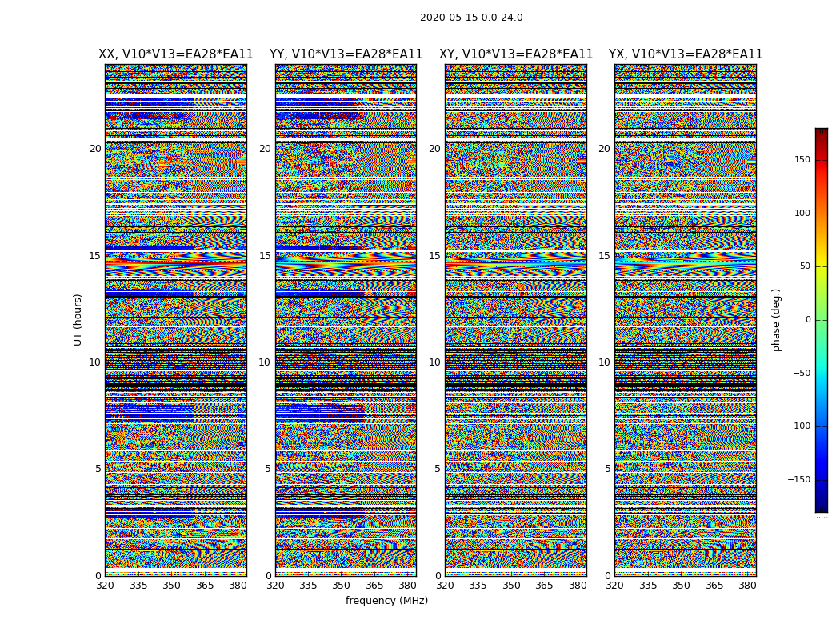Click the YX phase waterfall plot
Viewport: 840px width, 640px height.
point(685,320)
